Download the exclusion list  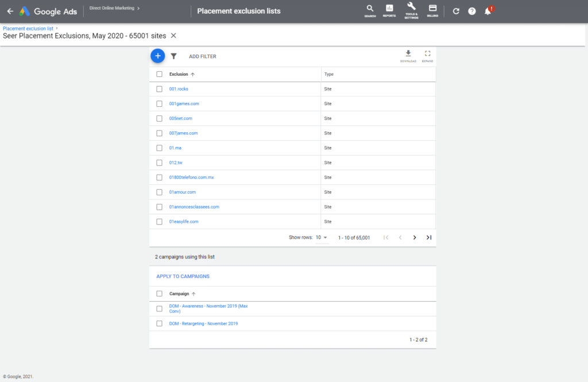click(x=408, y=55)
